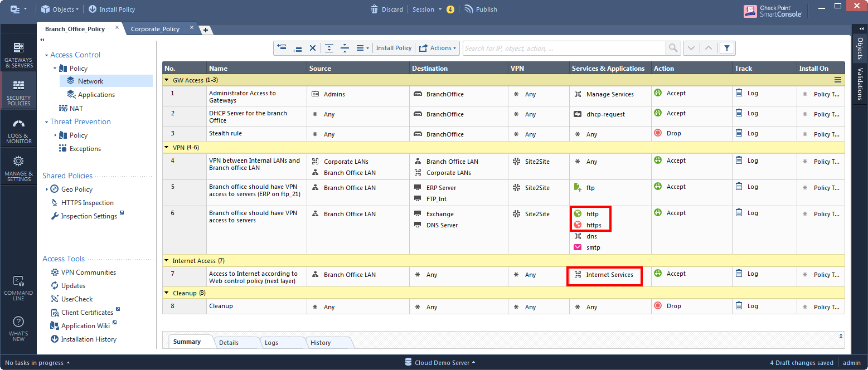
Task: Collapse the GW Access (1-3) section
Action: (167, 80)
